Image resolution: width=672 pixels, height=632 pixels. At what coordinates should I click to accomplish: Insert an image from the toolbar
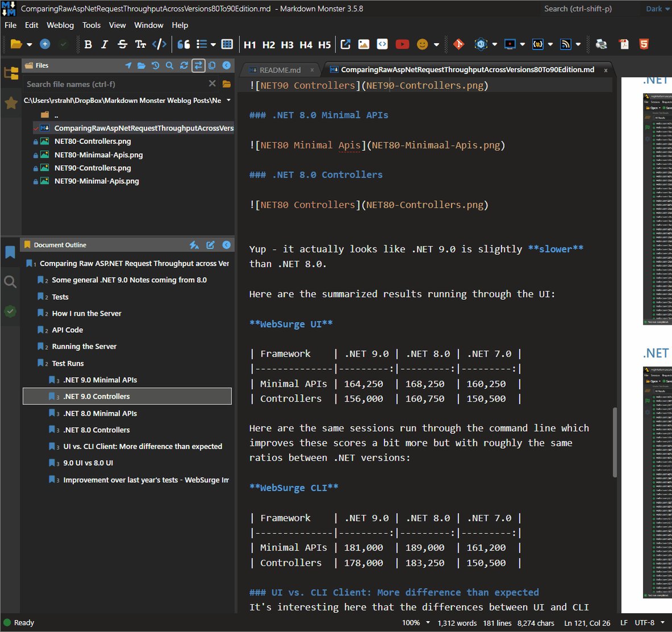pos(364,44)
